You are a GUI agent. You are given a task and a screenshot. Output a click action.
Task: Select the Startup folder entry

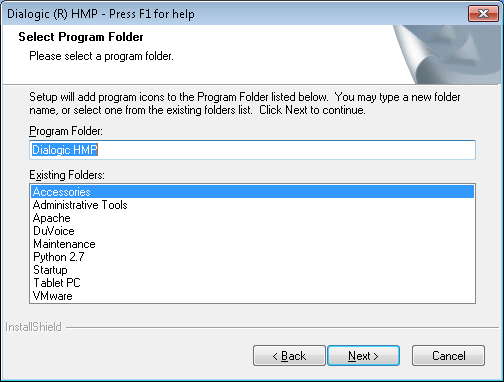coord(252,270)
